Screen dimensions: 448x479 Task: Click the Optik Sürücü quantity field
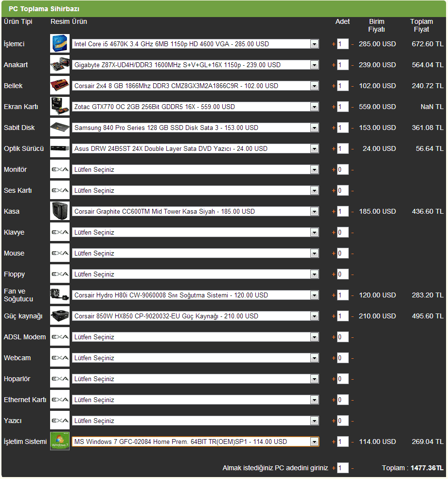pyautogui.click(x=343, y=148)
